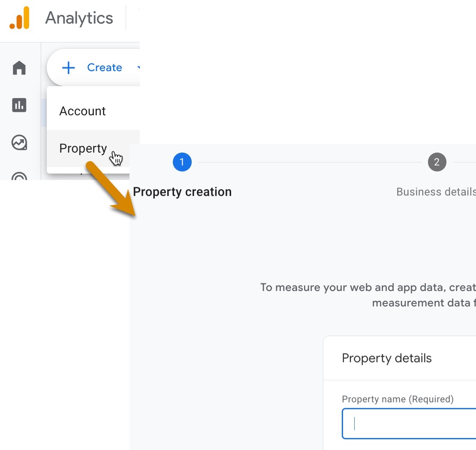
Task: Click the Property name input field
Action: (x=409, y=423)
